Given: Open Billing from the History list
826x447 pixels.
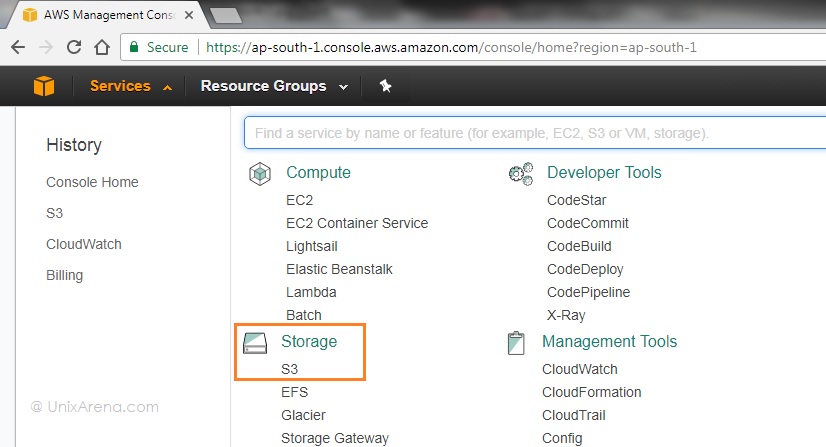Looking at the screenshot, I should point(64,275).
